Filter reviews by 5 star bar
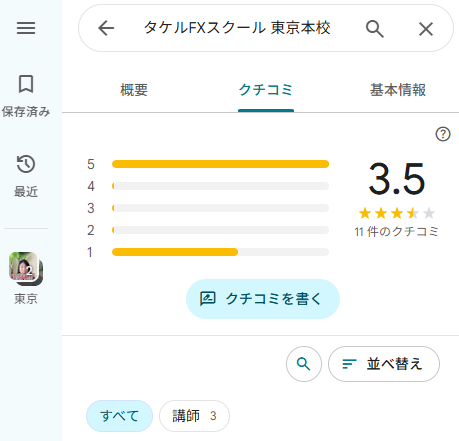The width and height of the screenshot is (459, 441). coord(208,164)
